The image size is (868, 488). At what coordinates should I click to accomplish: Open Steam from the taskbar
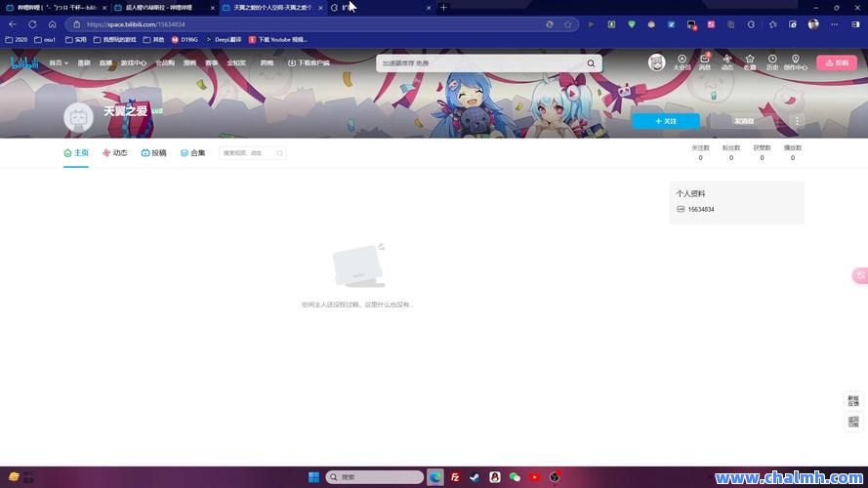(475, 477)
